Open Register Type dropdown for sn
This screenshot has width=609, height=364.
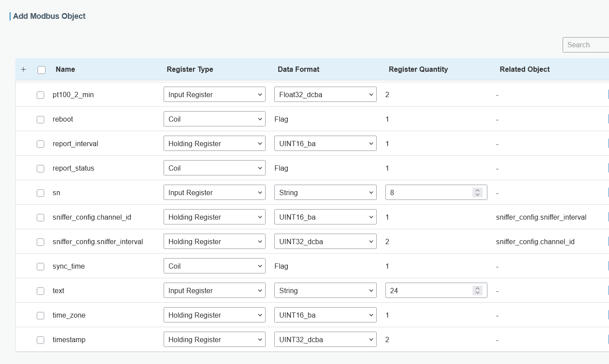point(214,192)
